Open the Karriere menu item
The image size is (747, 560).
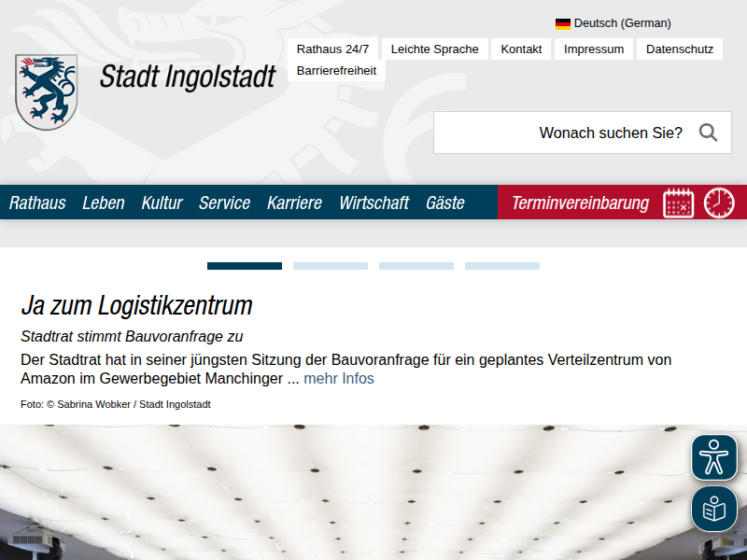click(x=294, y=203)
